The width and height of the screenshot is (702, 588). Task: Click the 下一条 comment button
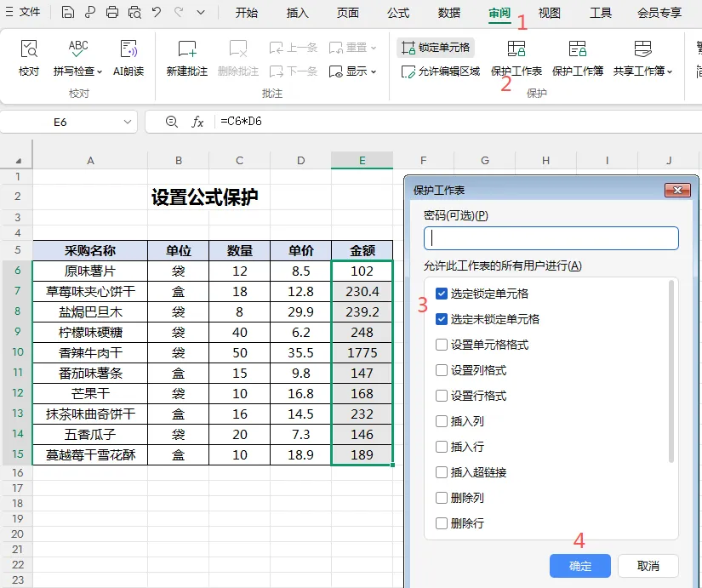tap(294, 71)
